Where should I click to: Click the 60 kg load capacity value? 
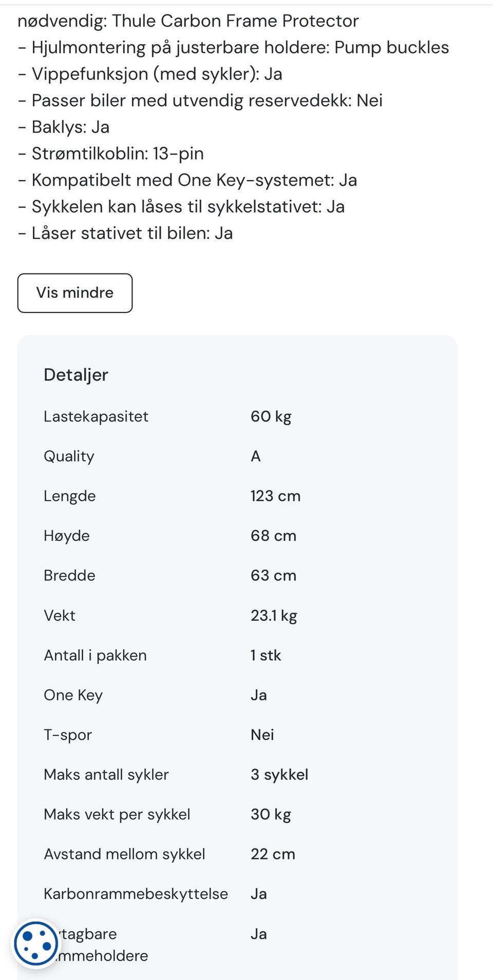(271, 416)
